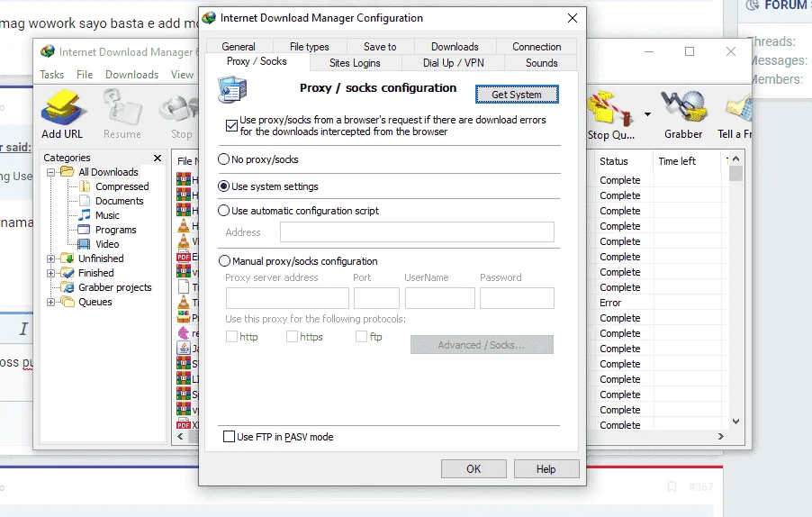This screenshot has height=517, width=812.
Task: Select Use automatic configuration script option
Action: tap(223, 211)
